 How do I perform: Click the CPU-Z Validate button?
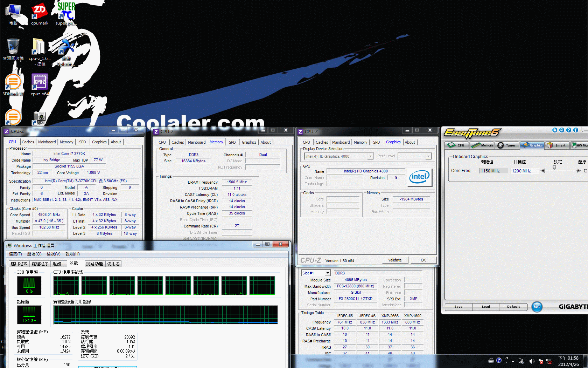[x=395, y=260]
